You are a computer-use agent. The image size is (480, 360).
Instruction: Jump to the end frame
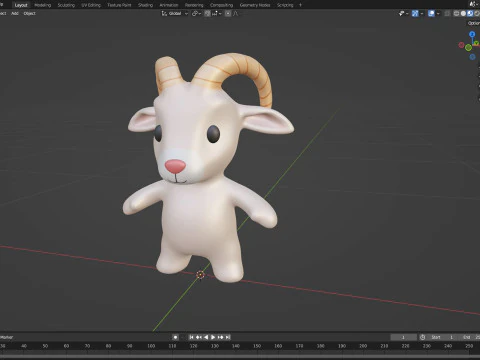point(228,337)
